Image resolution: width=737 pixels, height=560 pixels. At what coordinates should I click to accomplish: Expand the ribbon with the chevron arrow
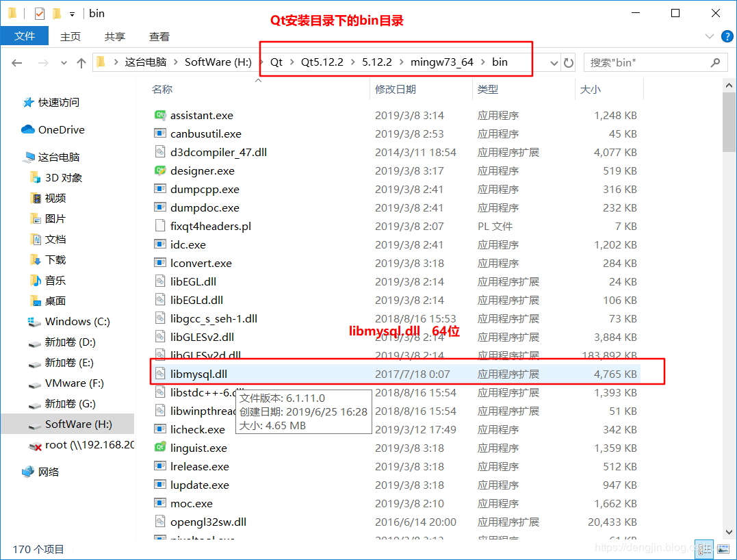tap(710, 36)
